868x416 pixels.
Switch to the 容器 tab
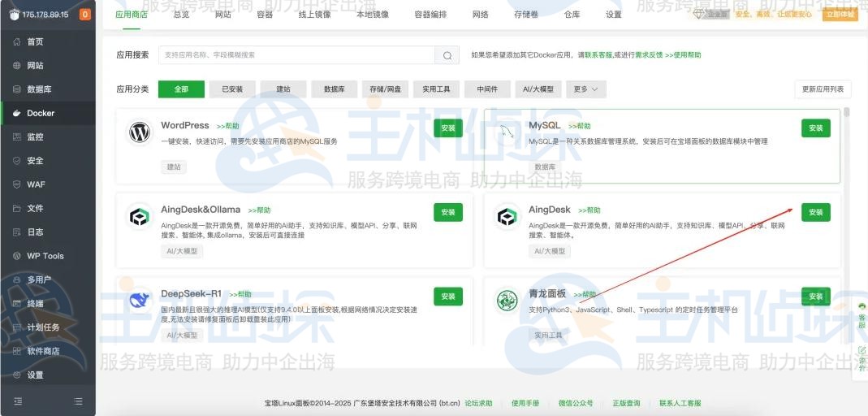(x=266, y=15)
